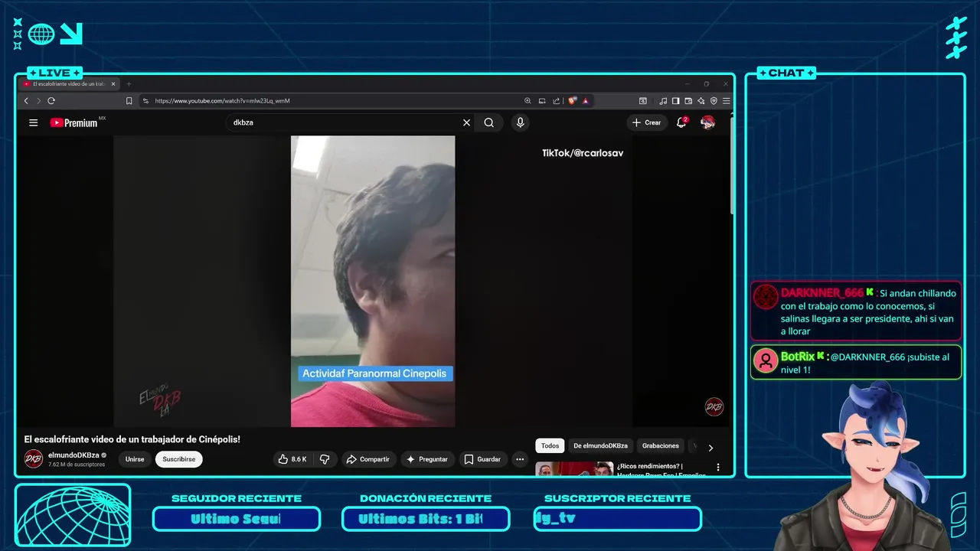The image size is (980, 551).
Task: Click the browser back arrow
Action: coord(26,100)
